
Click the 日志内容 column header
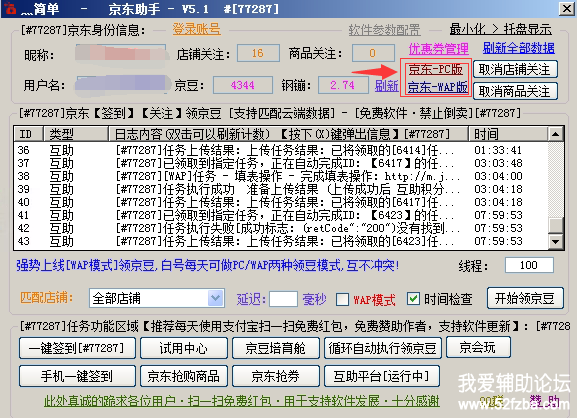point(289,134)
